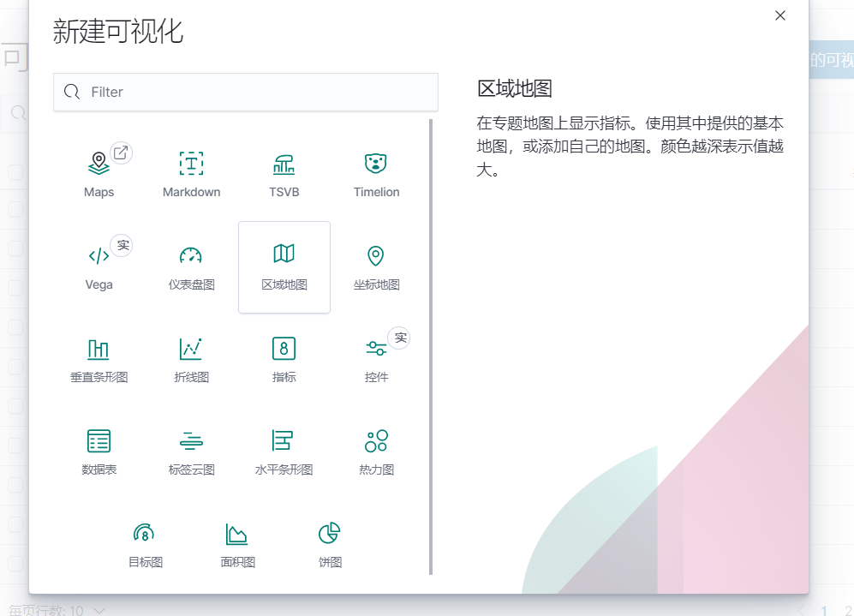Select the 坐标地图 coordinate map
854x616 pixels.
(x=376, y=266)
